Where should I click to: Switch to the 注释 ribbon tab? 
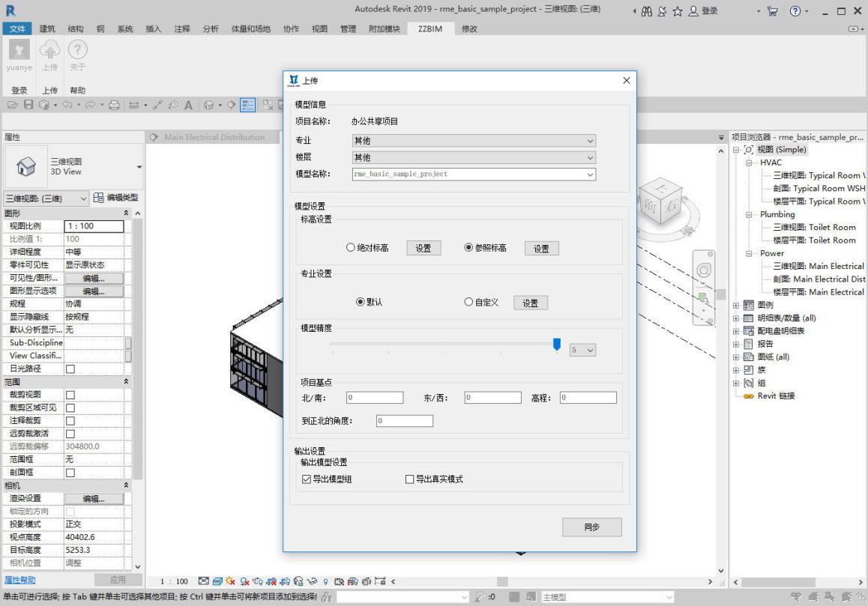click(182, 28)
